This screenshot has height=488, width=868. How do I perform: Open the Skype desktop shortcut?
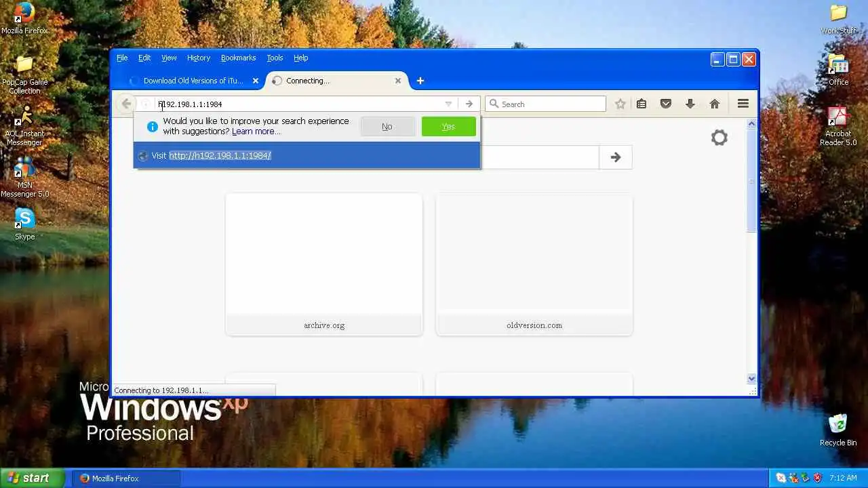click(24, 224)
